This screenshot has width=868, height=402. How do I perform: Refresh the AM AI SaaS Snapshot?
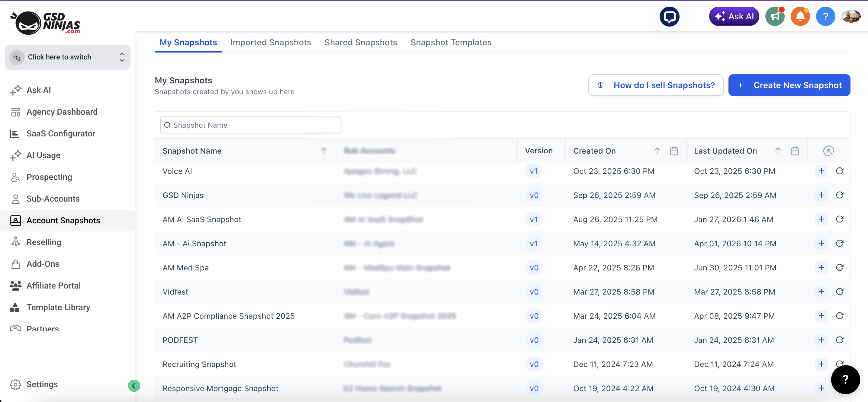(839, 219)
